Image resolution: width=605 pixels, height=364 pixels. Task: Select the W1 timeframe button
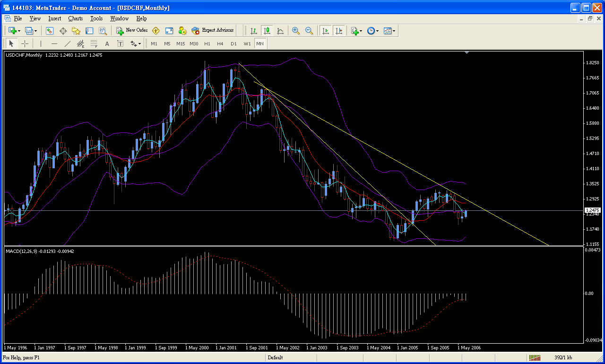(247, 43)
